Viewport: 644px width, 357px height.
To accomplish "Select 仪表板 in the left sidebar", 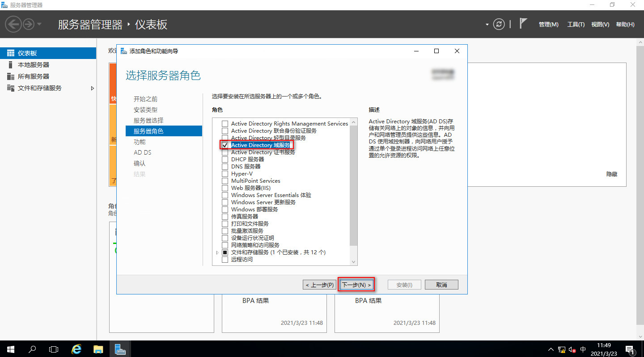I will tap(48, 53).
